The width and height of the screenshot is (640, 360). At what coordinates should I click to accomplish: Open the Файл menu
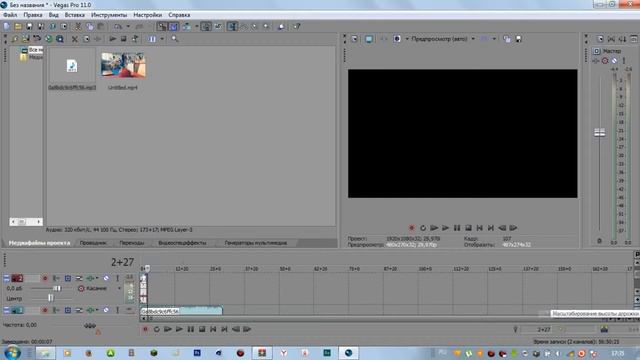(10, 15)
